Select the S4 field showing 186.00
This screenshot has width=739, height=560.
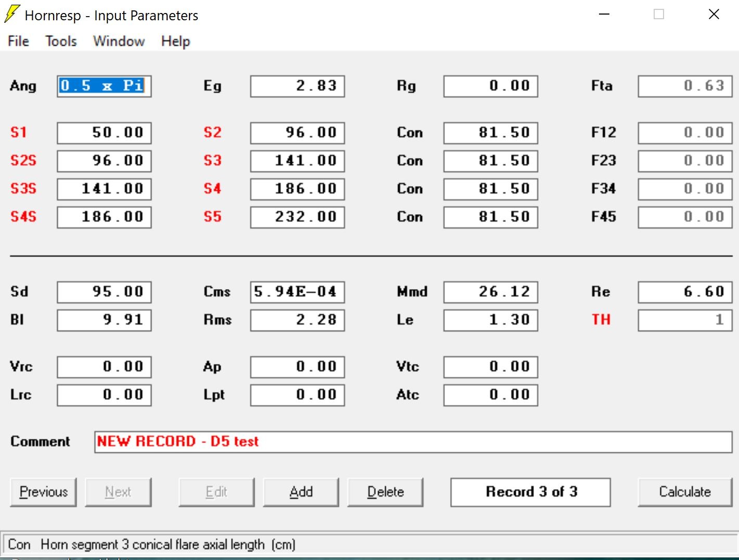click(x=298, y=189)
